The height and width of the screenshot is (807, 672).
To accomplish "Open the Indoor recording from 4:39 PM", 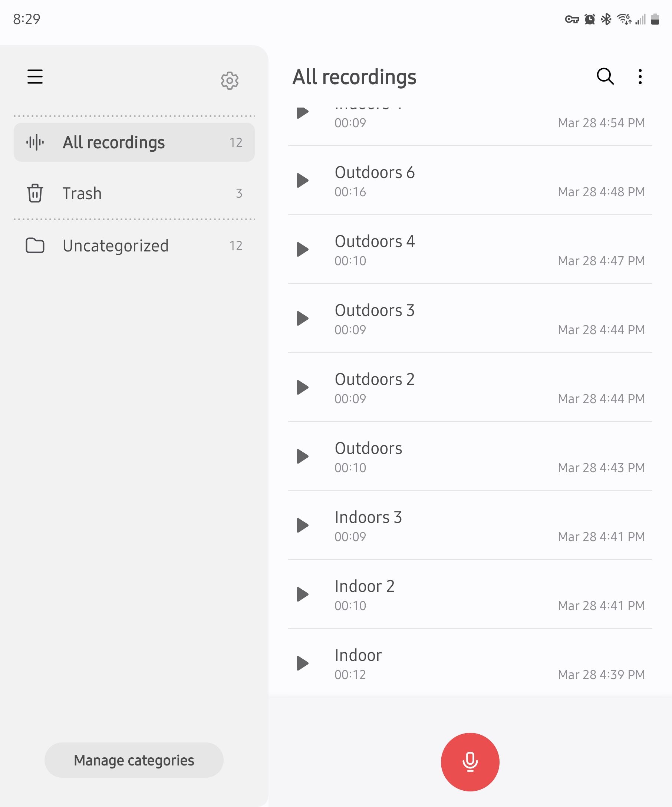I will (x=470, y=663).
